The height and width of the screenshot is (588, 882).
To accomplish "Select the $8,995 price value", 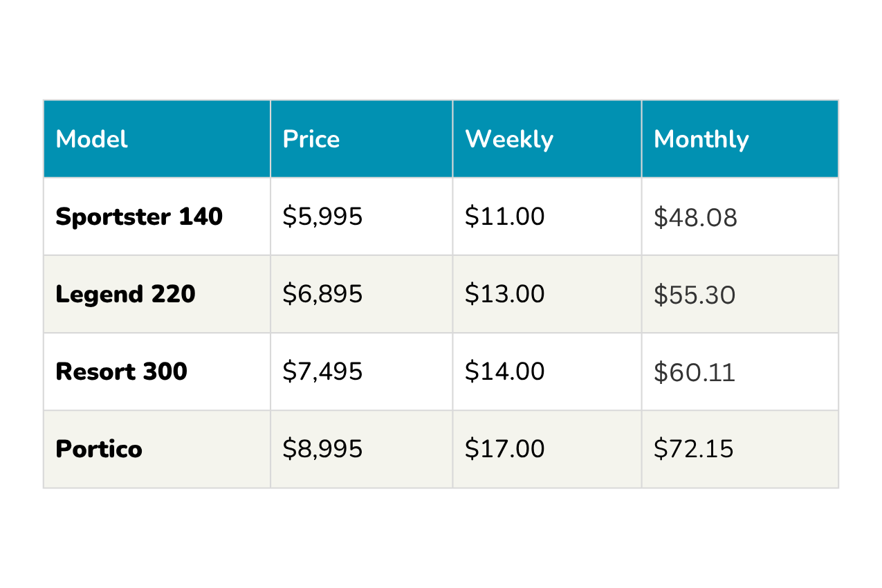I will click(322, 449).
